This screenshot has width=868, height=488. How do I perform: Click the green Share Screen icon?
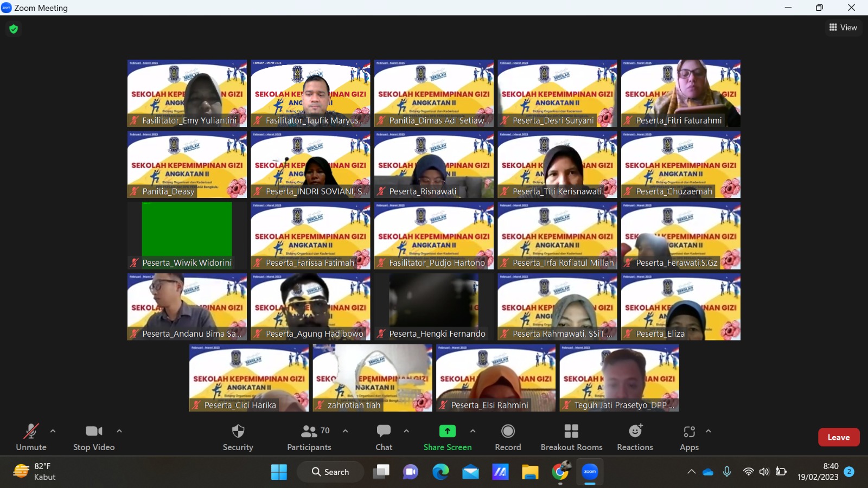tap(447, 431)
